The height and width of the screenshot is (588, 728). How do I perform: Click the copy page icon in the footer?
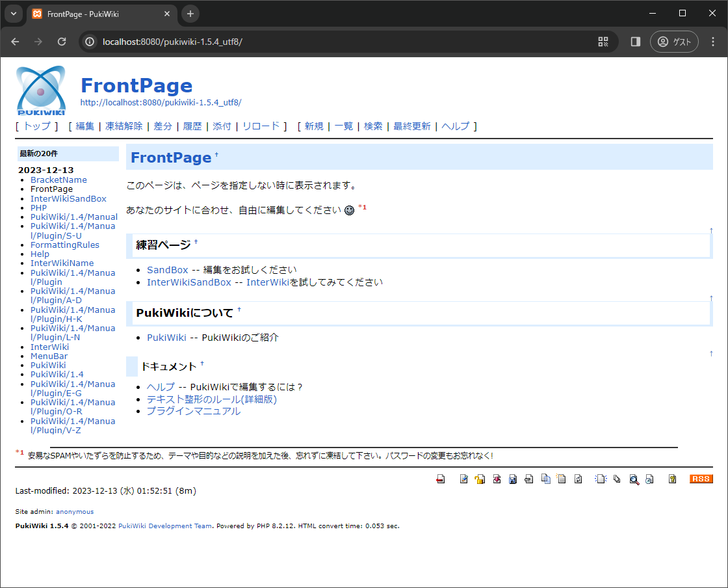545,479
